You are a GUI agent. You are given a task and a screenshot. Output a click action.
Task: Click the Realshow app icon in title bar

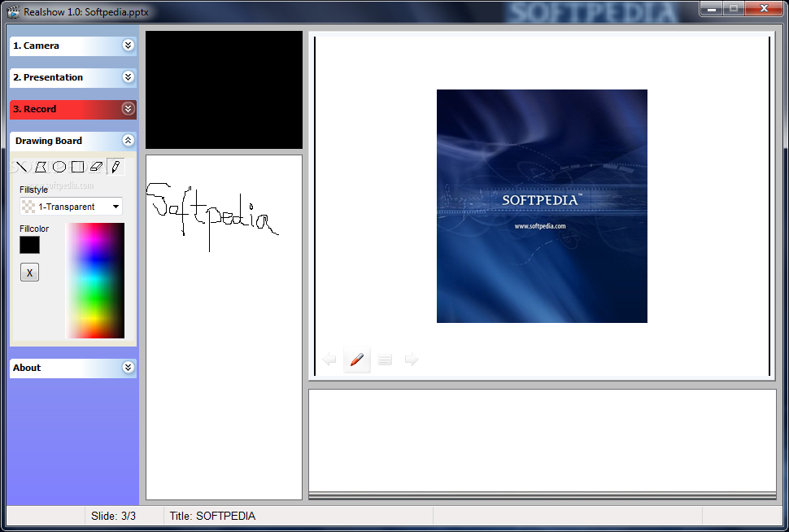(13, 11)
